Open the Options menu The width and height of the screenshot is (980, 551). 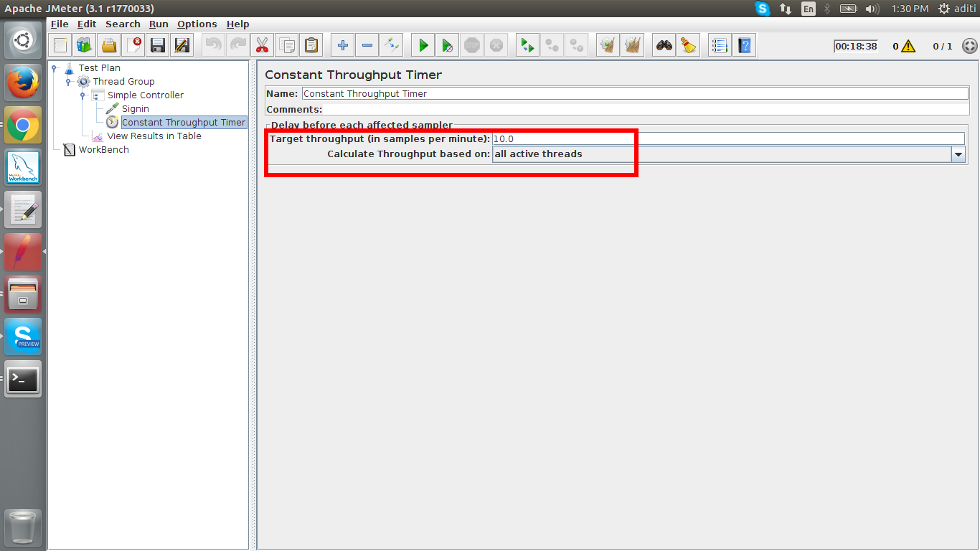(x=197, y=24)
